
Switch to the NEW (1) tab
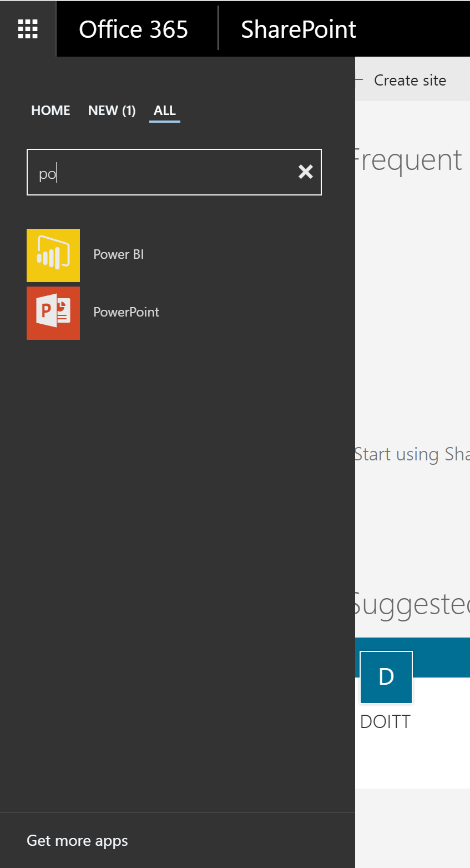tap(112, 111)
